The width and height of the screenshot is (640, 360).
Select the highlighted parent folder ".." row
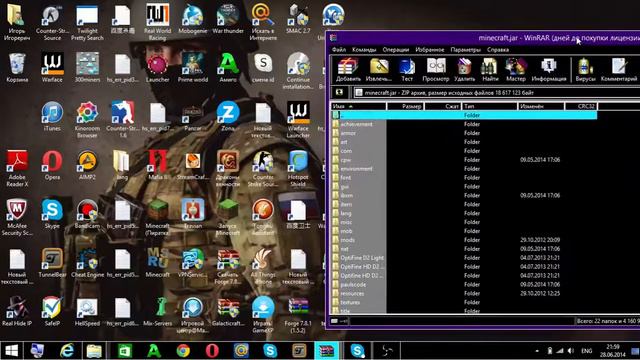click(464, 115)
